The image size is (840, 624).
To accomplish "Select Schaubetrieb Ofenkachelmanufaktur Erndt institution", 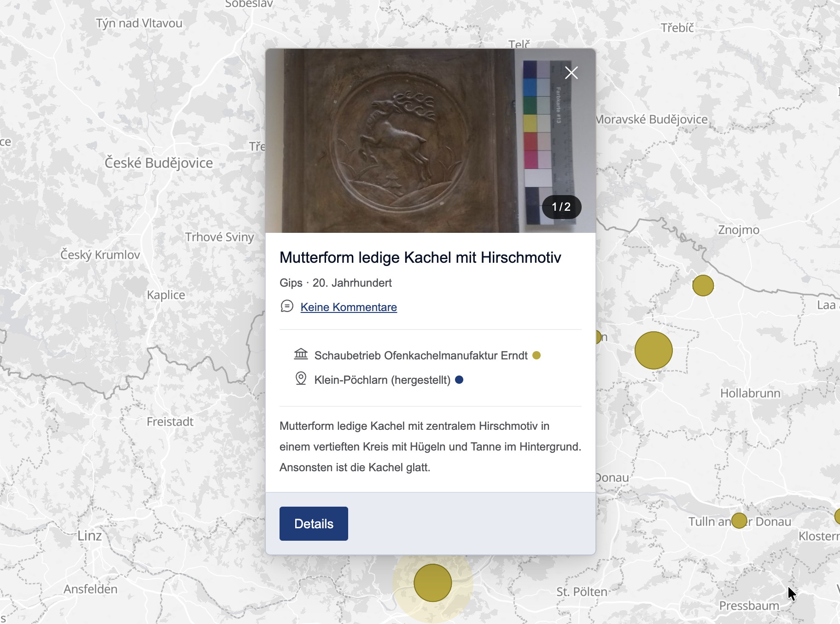I will 420,356.
